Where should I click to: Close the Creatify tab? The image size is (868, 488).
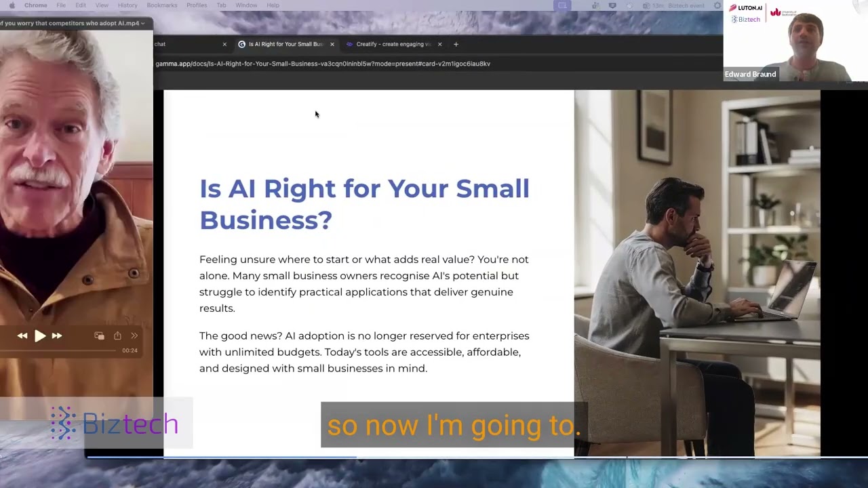click(x=439, y=44)
